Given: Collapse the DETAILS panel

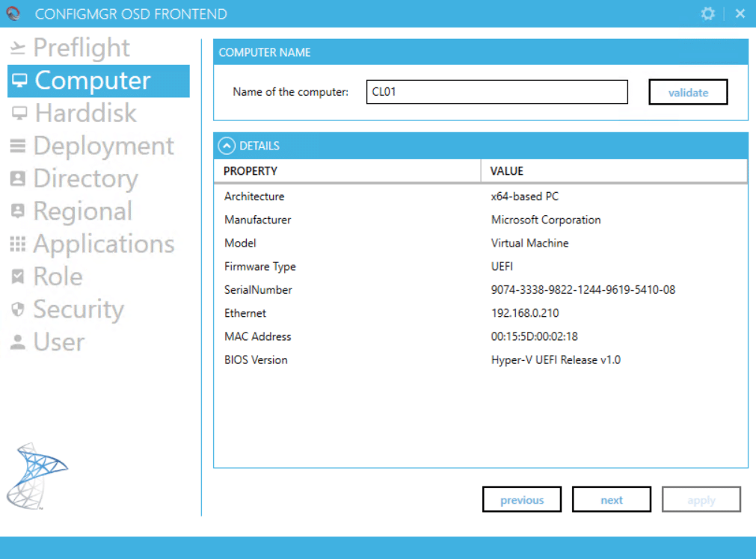Looking at the screenshot, I should (x=226, y=146).
